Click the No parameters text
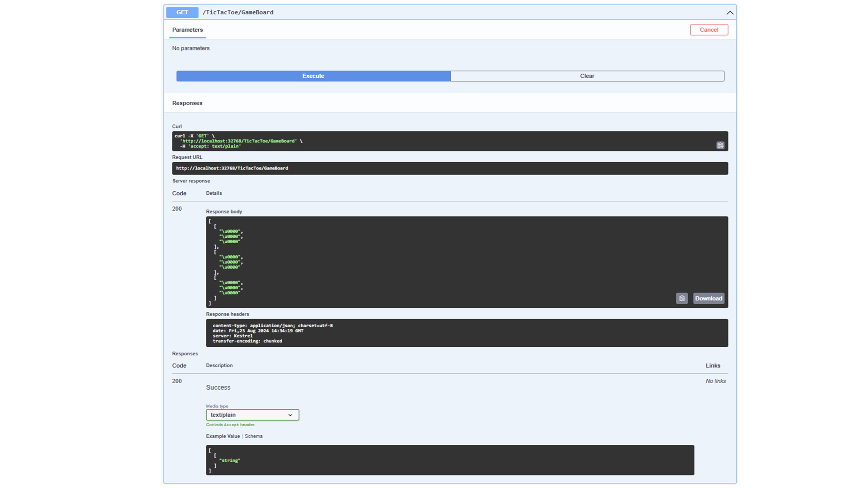The height and width of the screenshot is (488, 868). 191,48
